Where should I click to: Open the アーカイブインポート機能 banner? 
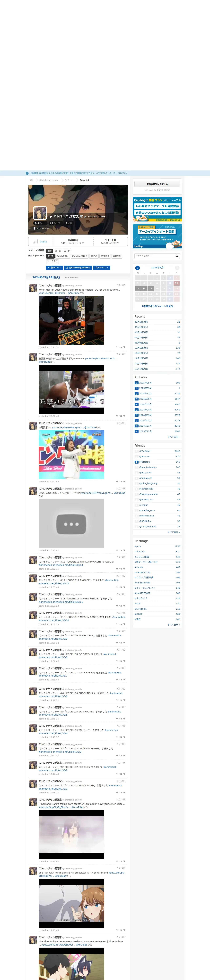click(x=157, y=236)
